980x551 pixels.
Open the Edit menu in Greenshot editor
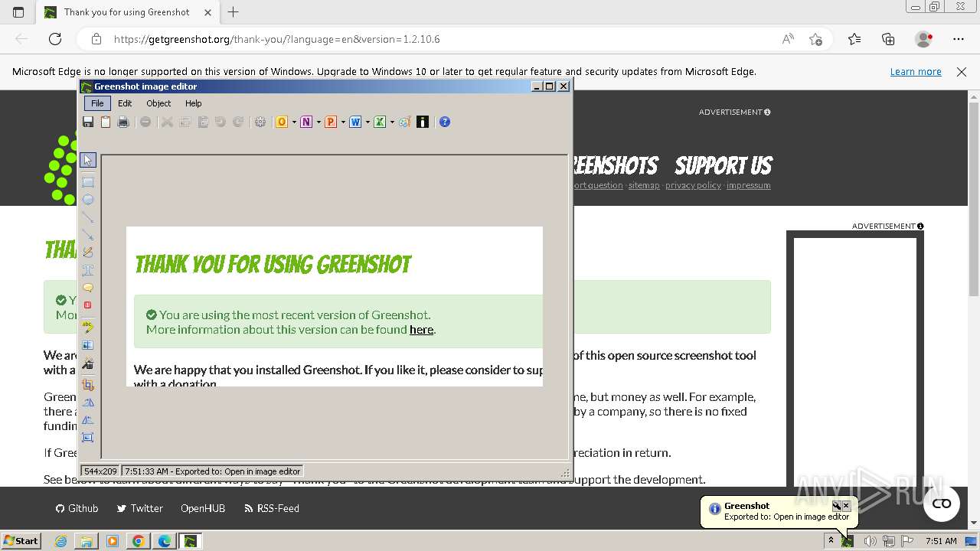tap(125, 103)
